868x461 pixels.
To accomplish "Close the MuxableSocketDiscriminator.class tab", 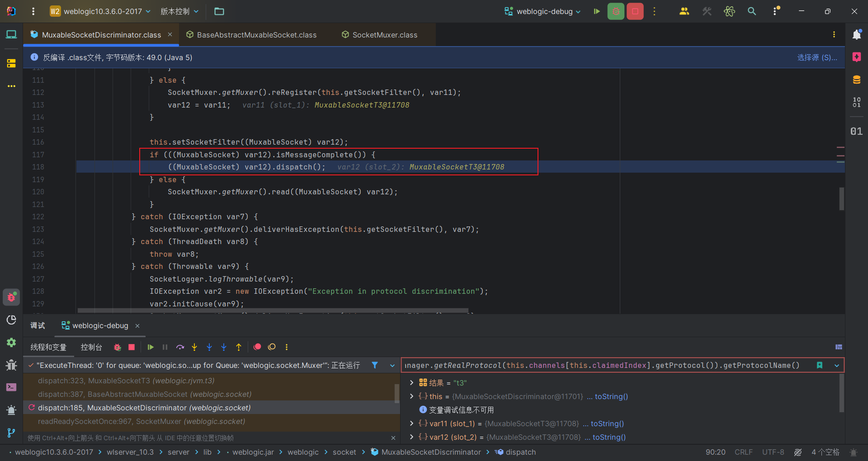I will coord(170,34).
